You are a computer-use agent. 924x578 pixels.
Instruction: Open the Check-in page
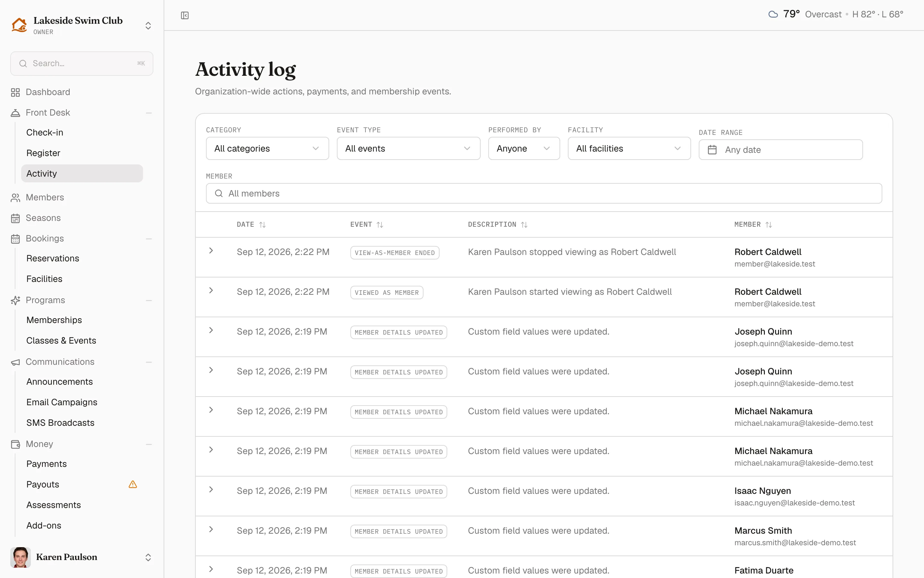45,132
